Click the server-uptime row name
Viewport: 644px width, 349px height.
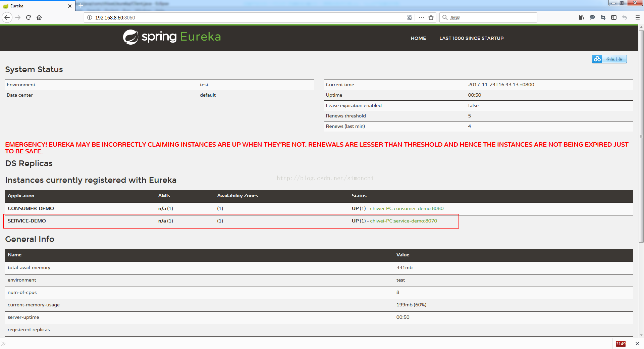[x=23, y=317]
